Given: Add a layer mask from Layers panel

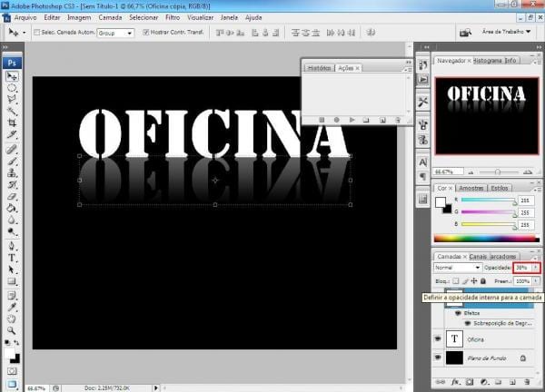Looking at the screenshot, I should [470, 382].
